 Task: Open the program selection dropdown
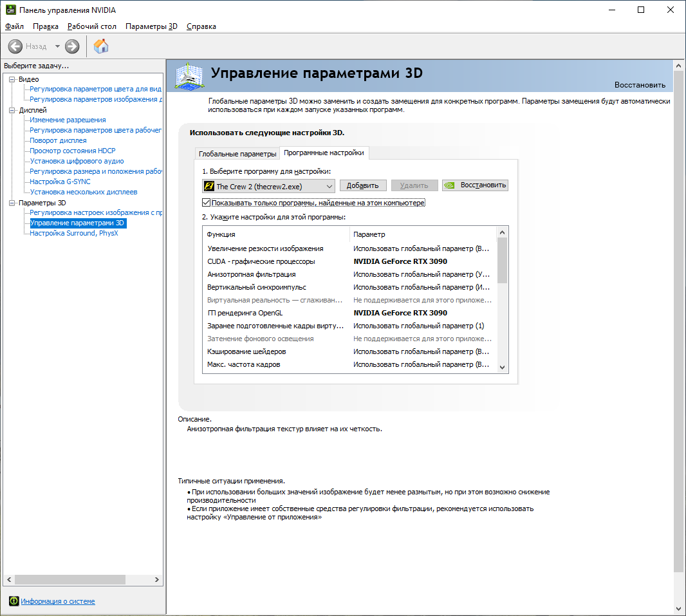(x=268, y=187)
